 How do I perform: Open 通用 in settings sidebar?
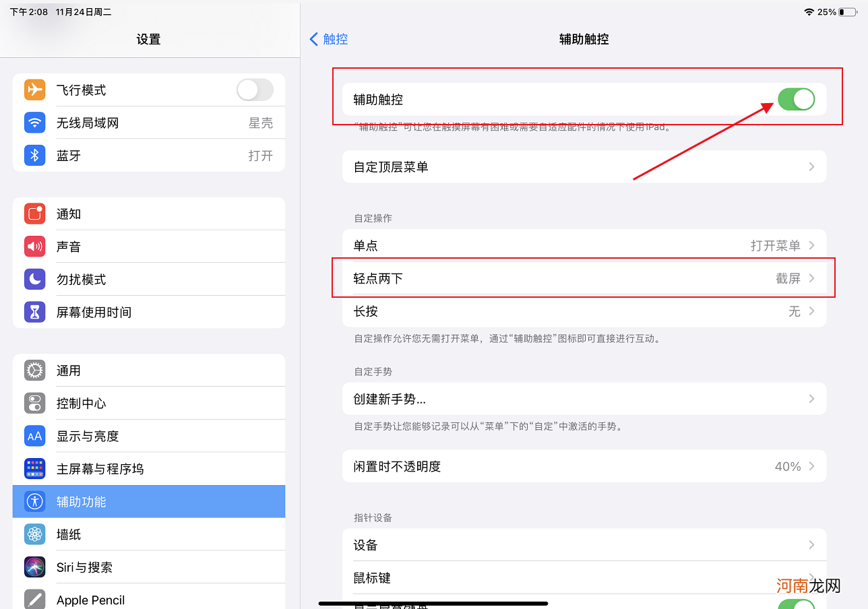coord(149,371)
